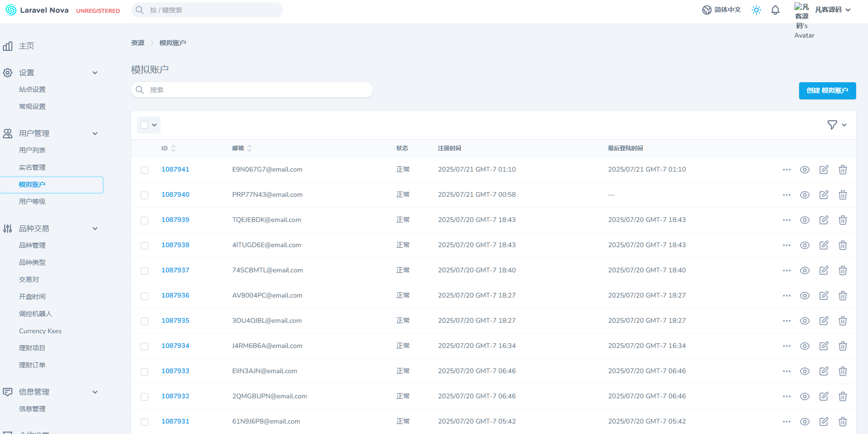
Task: Go to 品种管理 in the sidebar
Action: [x=32, y=245]
